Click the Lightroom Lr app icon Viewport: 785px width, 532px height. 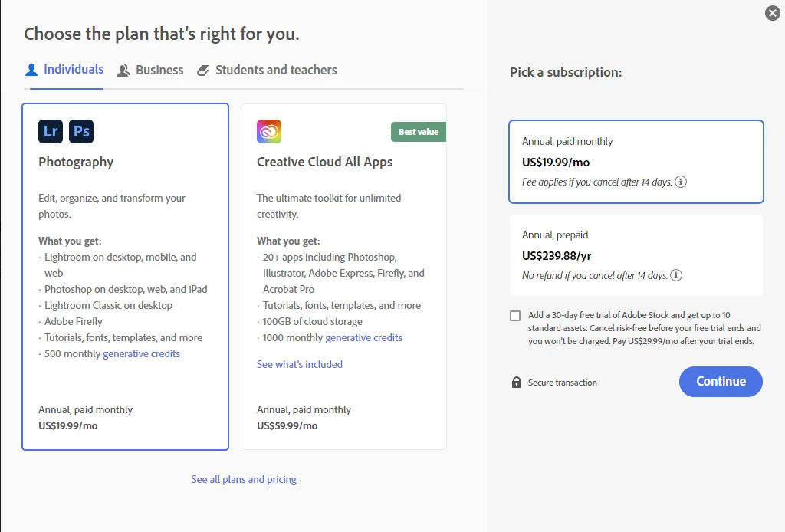51,131
